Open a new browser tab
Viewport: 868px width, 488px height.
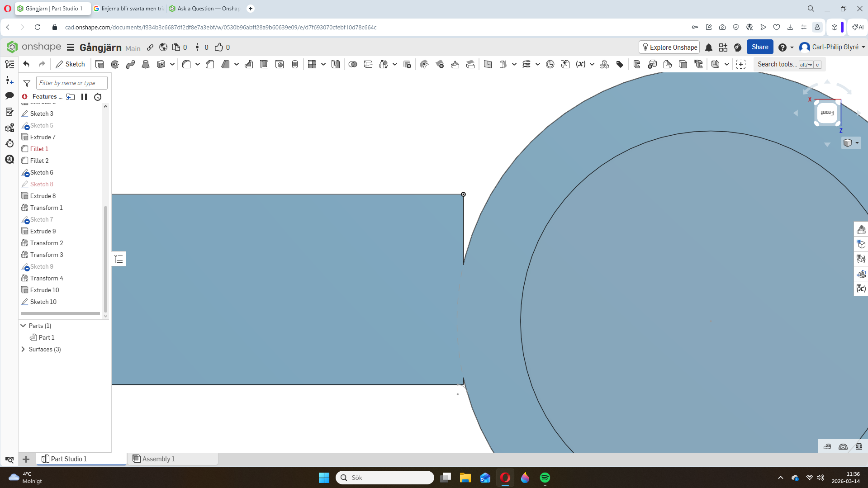251,9
